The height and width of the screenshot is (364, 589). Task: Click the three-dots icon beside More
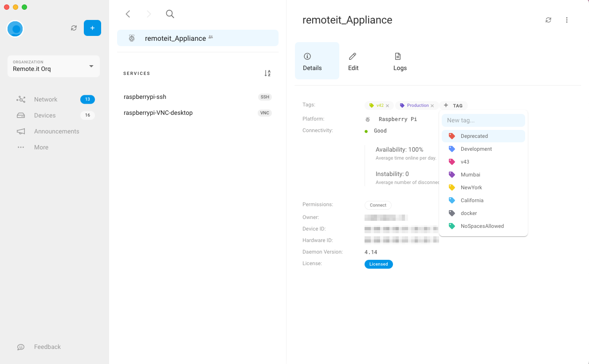coord(21,147)
